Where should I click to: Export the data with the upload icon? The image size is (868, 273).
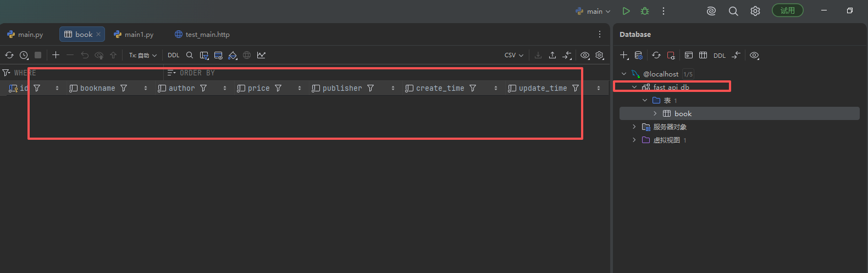click(552, 55)
